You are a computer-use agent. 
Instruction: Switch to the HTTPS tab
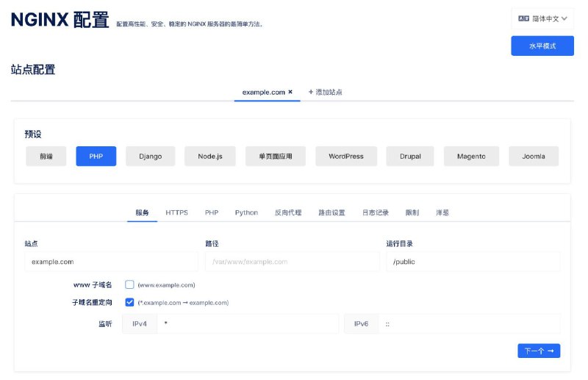pos(176,212)
